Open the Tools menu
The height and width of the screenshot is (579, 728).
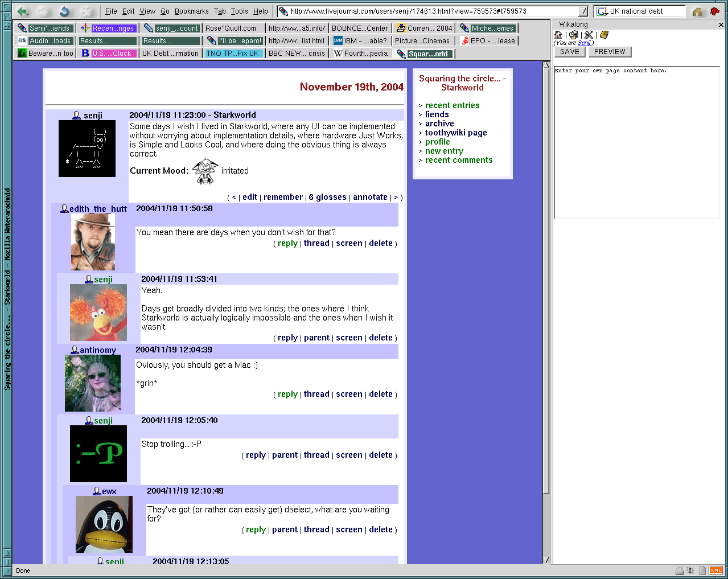click(x=239, y=11)
